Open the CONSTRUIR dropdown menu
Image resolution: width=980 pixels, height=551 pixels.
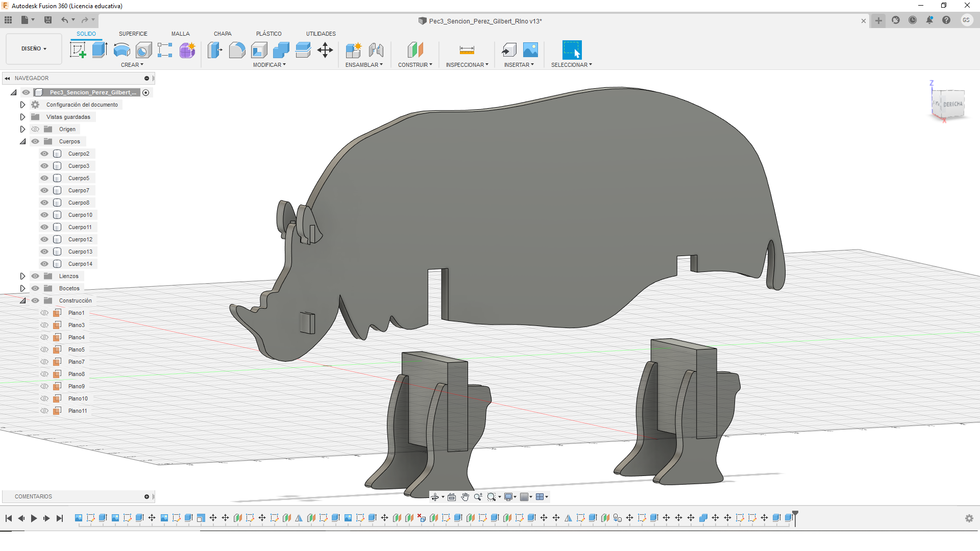[x=415, y=65]
